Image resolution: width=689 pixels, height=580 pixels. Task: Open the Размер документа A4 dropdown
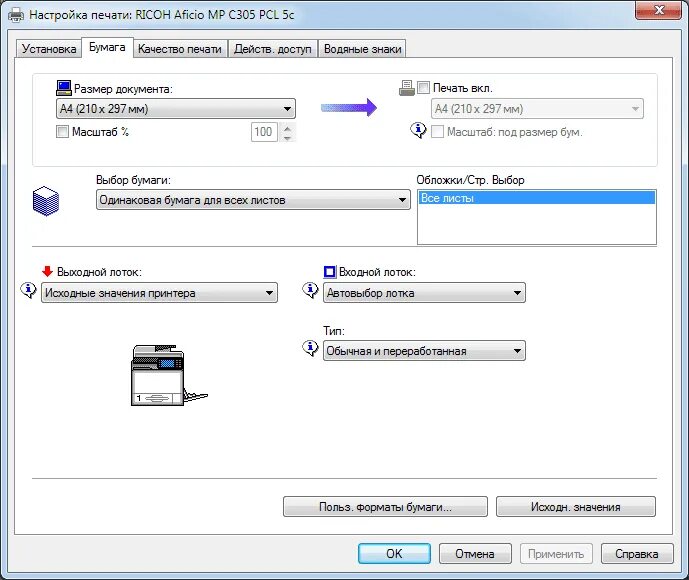coord(176,109)
